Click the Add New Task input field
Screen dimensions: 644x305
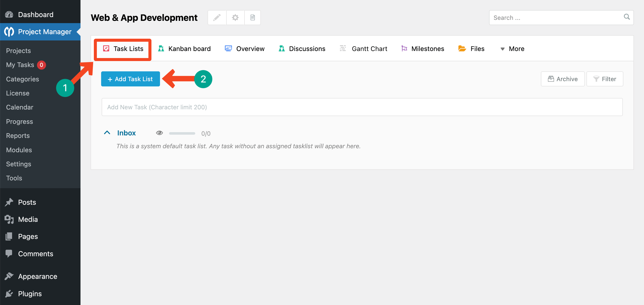click(362, 107)
